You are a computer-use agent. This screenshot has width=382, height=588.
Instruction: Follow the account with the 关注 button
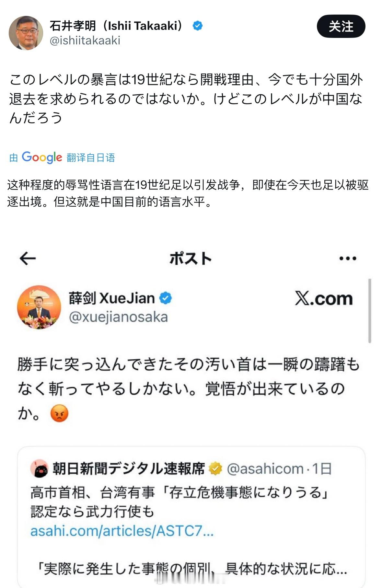tap(341, 26)
